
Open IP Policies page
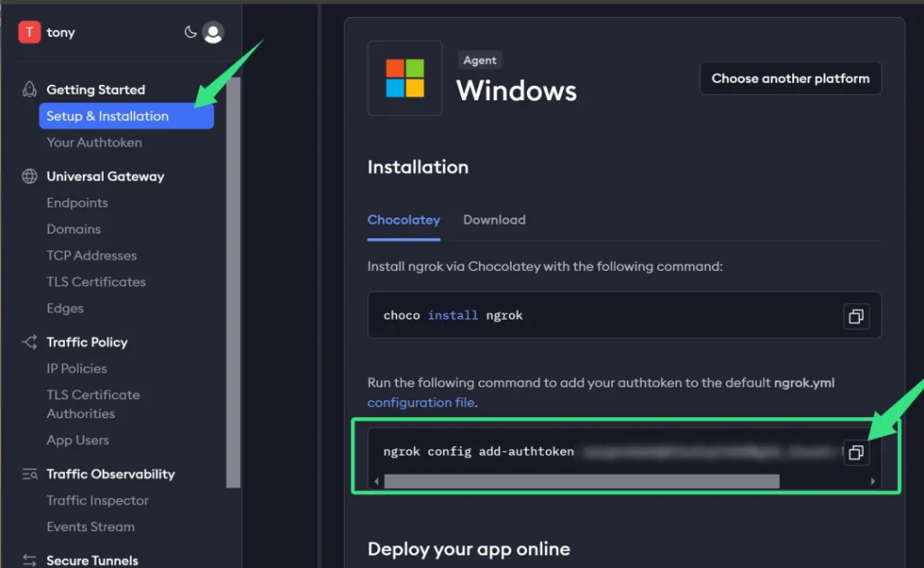77,368
